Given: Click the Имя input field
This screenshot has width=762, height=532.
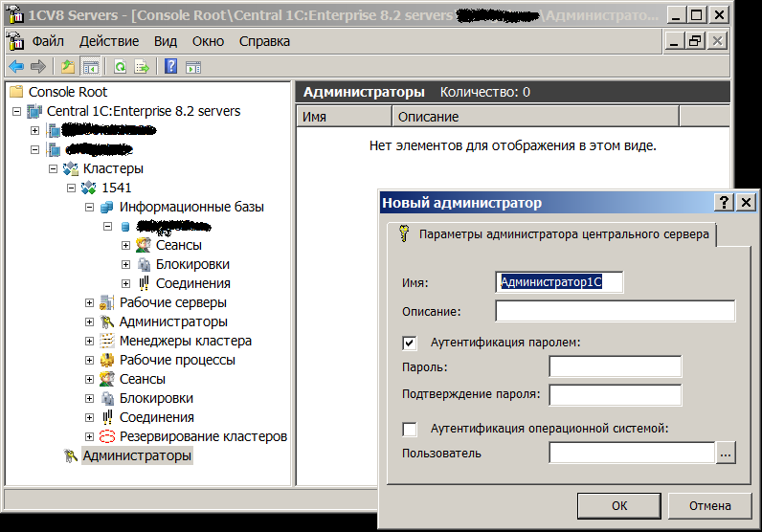Looking at the screenshot, I should coord(559,282).
